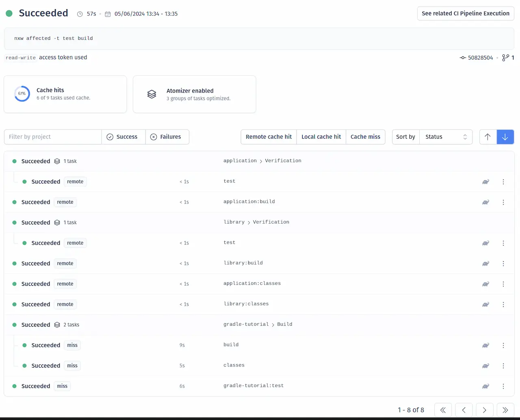Toggle the Failures filter

pyautogui.click(x=167, y=137)
